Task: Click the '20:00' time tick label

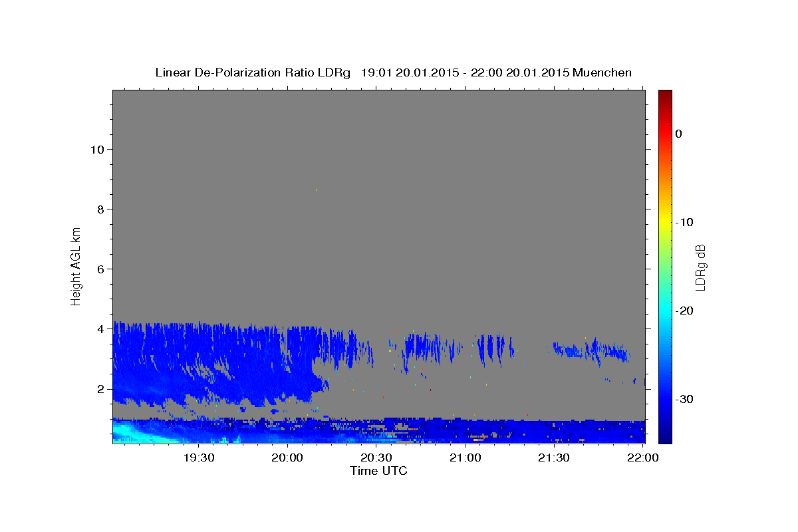Action: [x=288, y=458]
